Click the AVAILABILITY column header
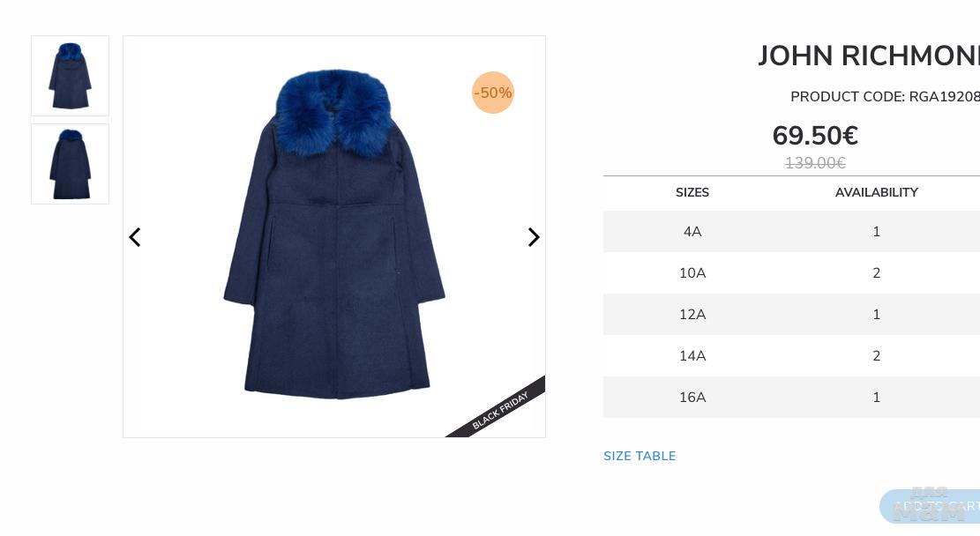 pos(876,192)
